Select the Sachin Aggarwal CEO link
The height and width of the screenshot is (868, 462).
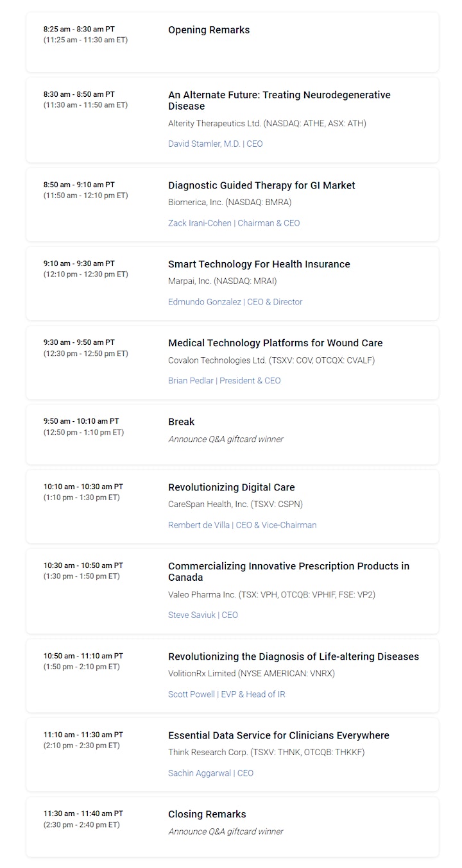(x=211, y=773)
